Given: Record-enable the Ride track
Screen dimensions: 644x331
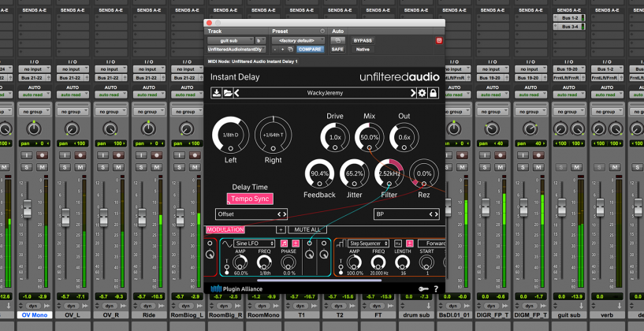Looking at the screenshot, I should click(x=156, y=155).
